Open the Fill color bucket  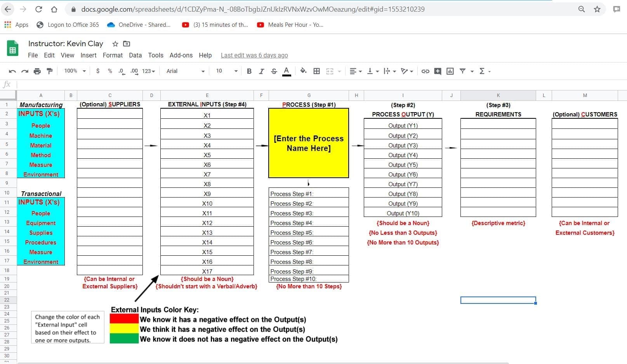303,71
